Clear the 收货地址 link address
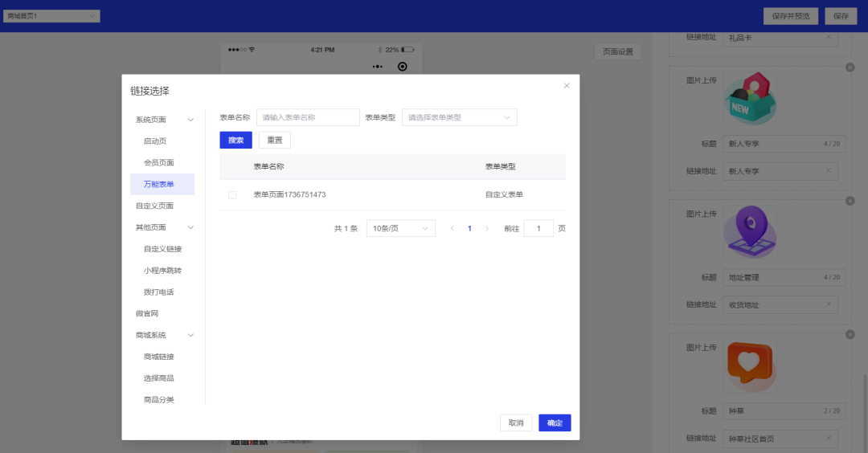This screenshot has width=868, height=453. click(829, 304)
